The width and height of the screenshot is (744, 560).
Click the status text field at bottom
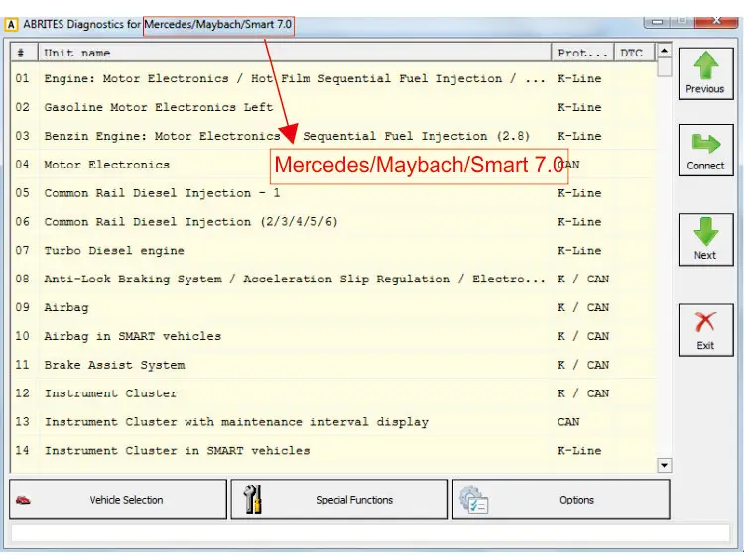click(x=370, y=533)
